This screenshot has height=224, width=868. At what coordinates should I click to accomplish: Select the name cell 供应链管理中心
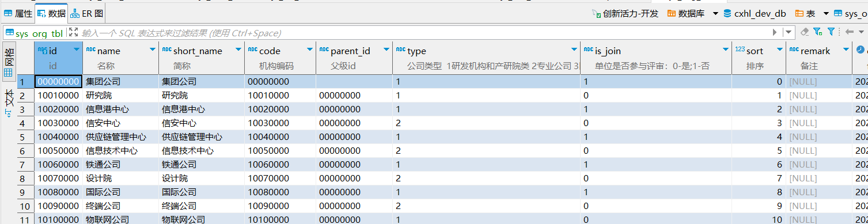click(x=120, y=137)
